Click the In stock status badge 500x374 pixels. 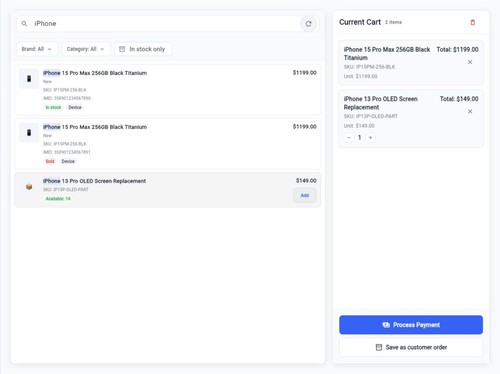pyautogui.click(x=53, y=107)
